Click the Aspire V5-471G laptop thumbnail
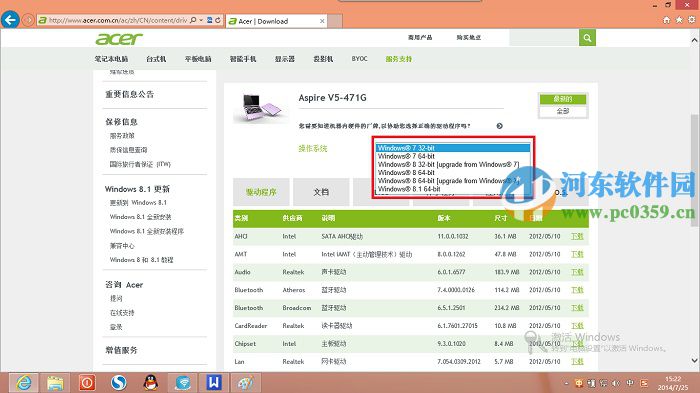Viewport: 700px width, 393px height. coord(261,108)
